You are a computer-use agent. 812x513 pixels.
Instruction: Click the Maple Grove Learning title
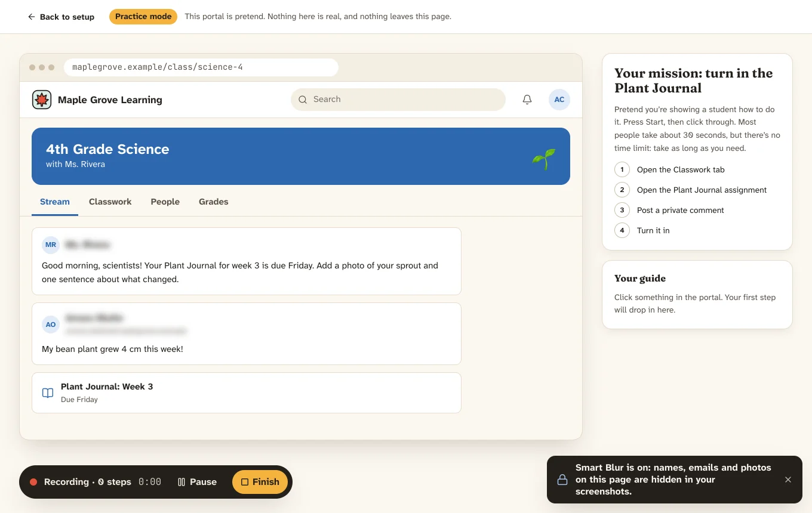110,100
